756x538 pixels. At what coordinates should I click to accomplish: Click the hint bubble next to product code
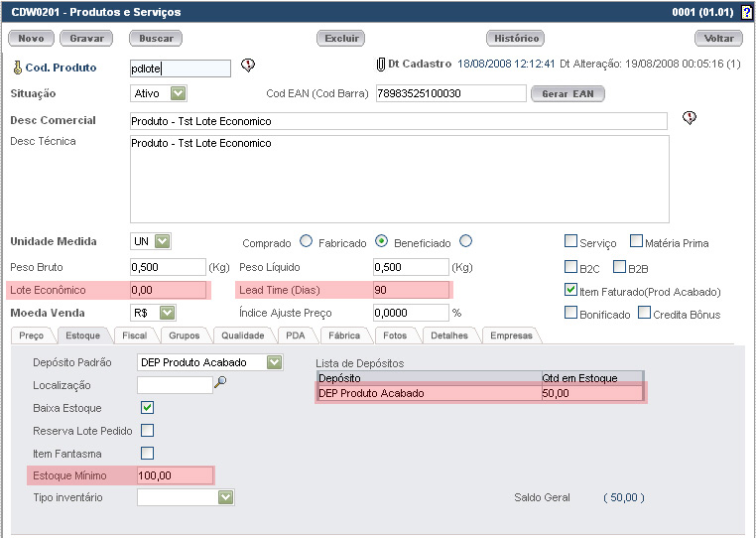[248, 67]
